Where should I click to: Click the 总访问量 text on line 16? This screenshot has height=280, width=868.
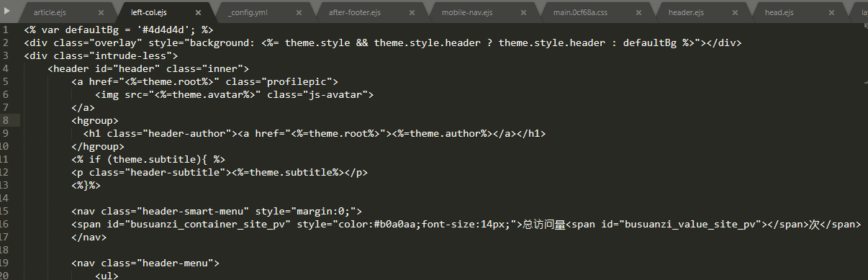[544, 224]
